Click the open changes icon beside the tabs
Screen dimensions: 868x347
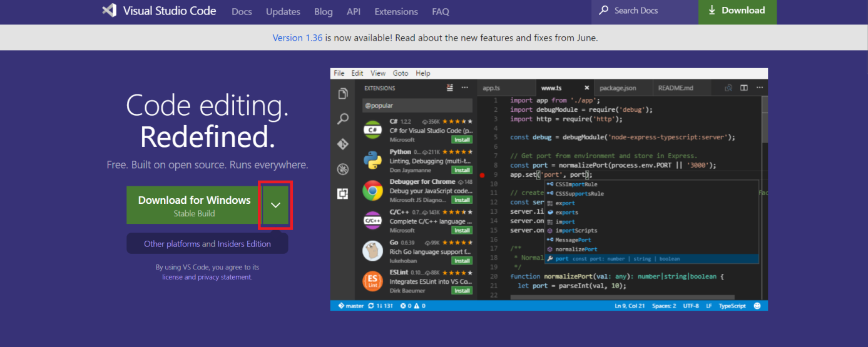(x=729, y=88)
